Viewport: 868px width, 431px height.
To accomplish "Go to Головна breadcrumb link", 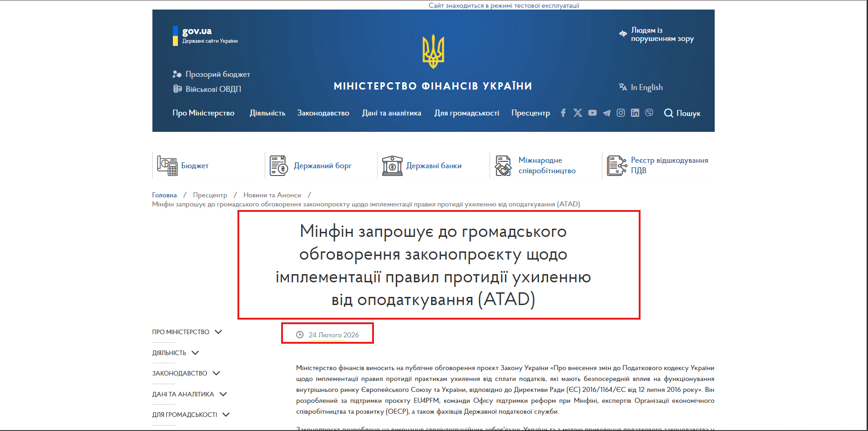I will (x=164, y=195).
